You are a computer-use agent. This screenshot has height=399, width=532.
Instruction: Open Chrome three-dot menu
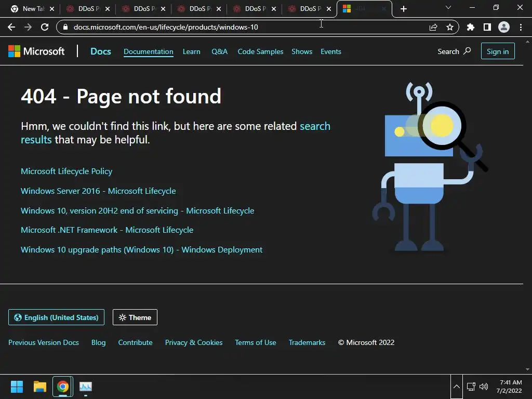521,27
